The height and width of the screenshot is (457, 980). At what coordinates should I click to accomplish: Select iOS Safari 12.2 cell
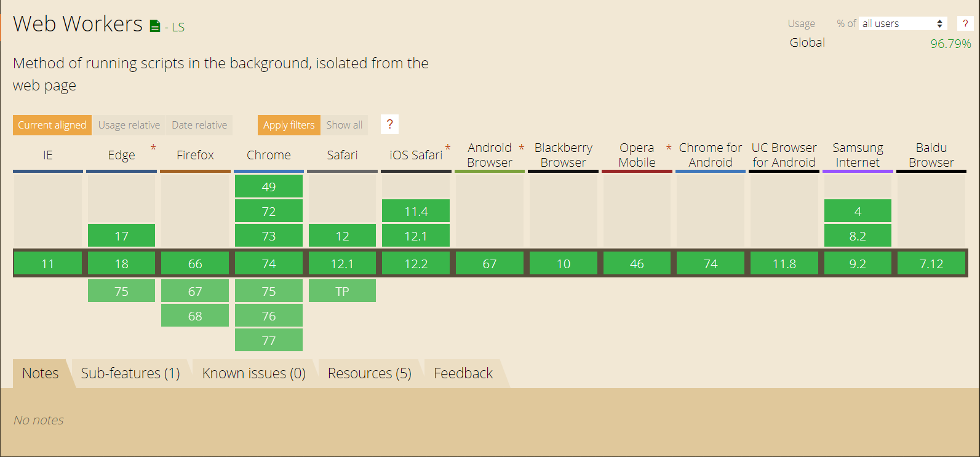coord(416,263)
